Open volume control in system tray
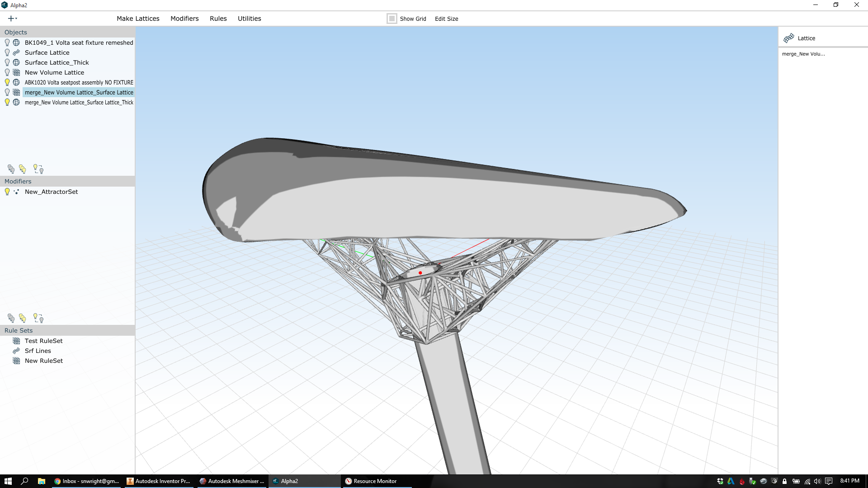This screenshot has width=868, height=488. pos(817,481)
